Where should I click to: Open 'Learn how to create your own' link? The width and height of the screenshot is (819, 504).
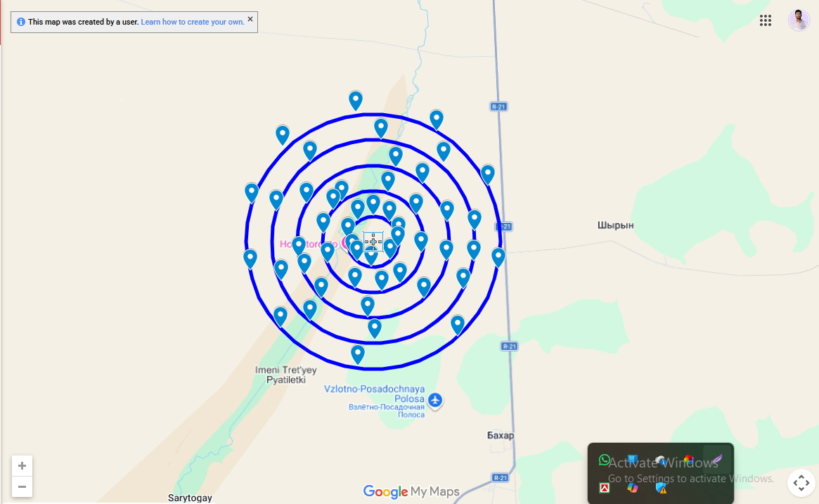pyautogui.click(x=193, y=22)
